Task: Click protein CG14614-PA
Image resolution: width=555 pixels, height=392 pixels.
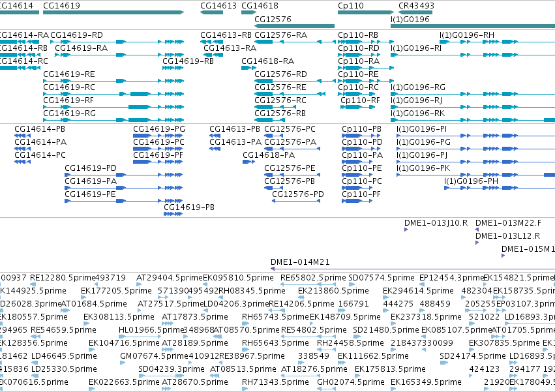Action: [x=40, y=142]
